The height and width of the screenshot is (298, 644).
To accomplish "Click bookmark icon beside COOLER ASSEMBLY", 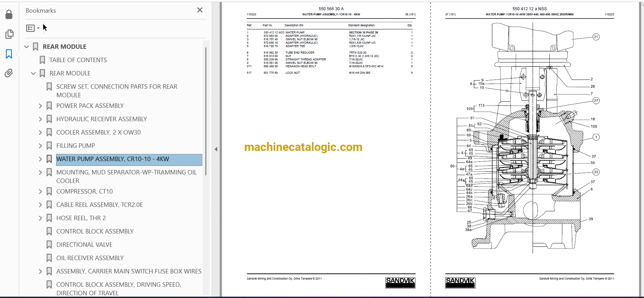I will click(x=49, y=132).
